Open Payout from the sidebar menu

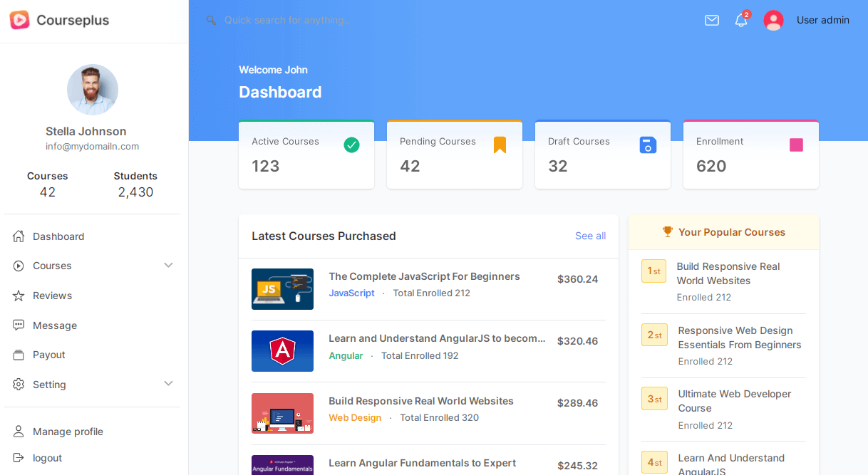pos(48,355)
